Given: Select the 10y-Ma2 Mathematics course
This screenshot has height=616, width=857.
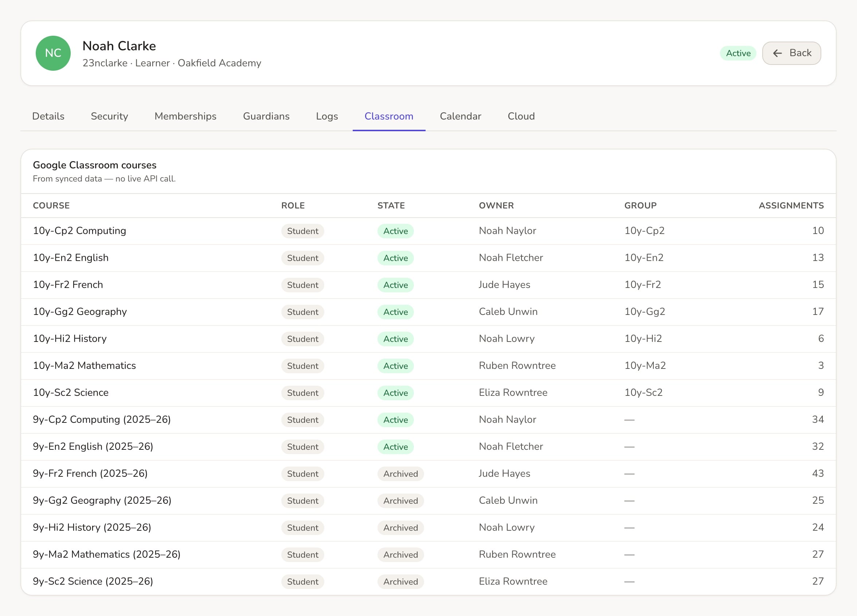Looking at the screenshot, I should coord(84,366).
